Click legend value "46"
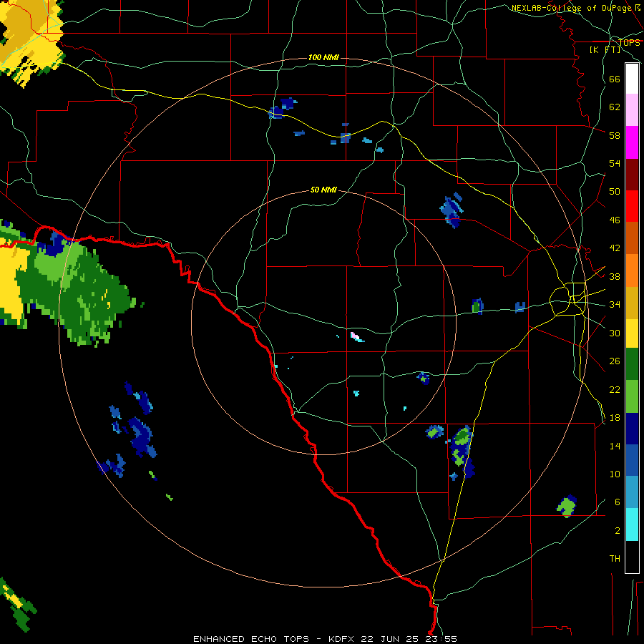 tap(615, 220)
